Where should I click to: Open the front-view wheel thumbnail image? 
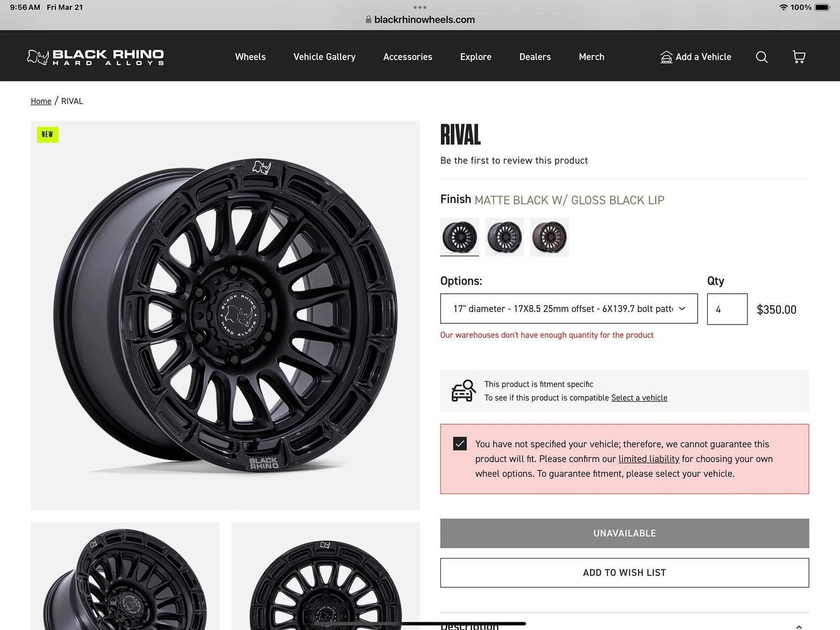[x=326, y=577]
